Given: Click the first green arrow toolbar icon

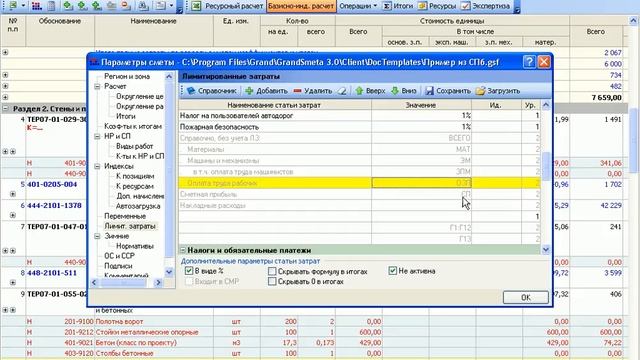Looking at the screenshot, I should [68, 6].
